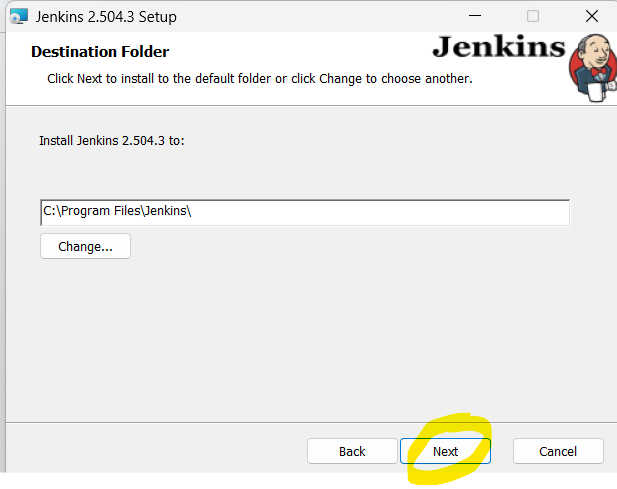617x489 pixels.
Task: Go Back to the previous setup step
Action: pos(352,451)
